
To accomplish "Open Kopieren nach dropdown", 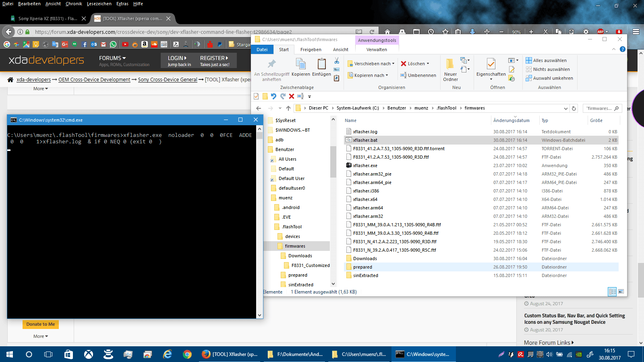I will tap(368, 75).
